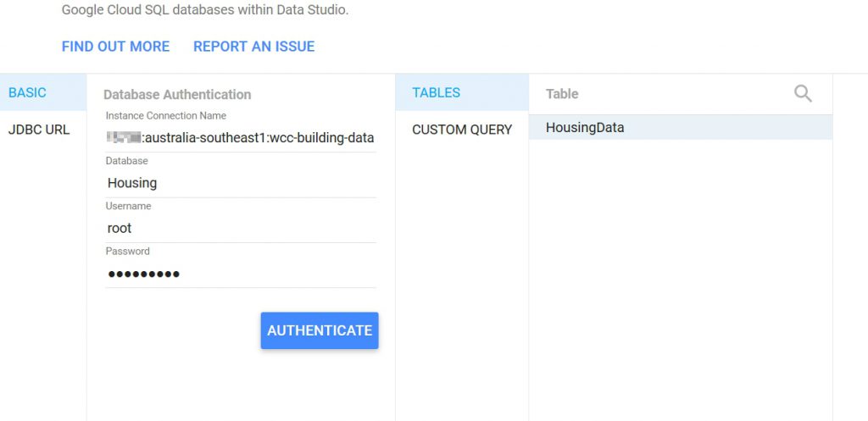Viewport: 868px width, 421px height.
Task: Select the JDBC URL tab
Action: coord(39,130)
